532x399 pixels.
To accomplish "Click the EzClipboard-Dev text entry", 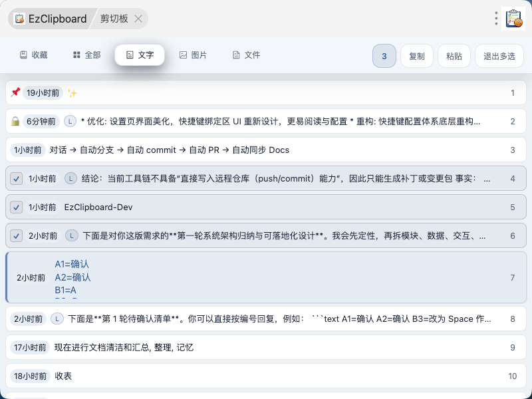I will (x=98, y=207).
